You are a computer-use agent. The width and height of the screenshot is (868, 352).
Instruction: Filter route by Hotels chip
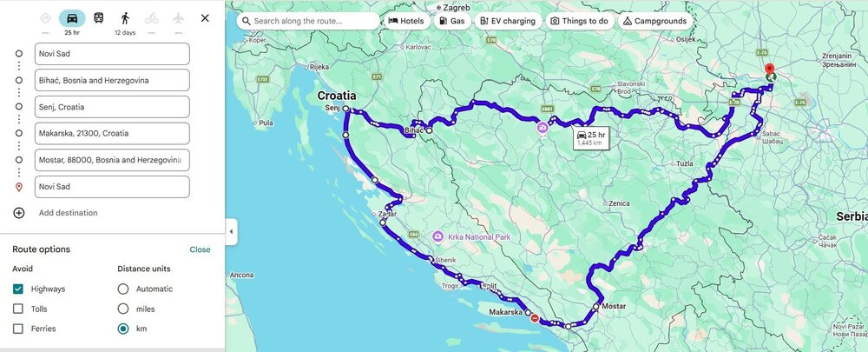406,21
